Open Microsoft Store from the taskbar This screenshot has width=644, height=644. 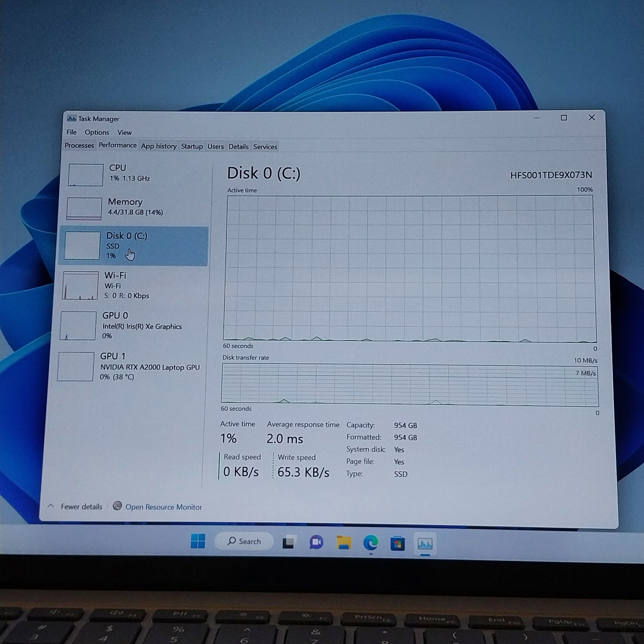pyautogui.click(x=398, y=544)
